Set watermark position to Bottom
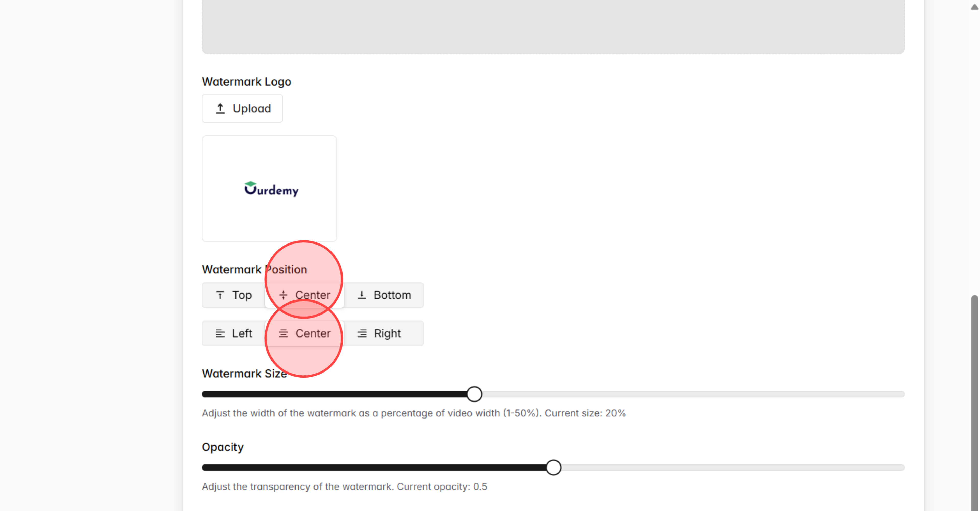Viewport: 980px width, 511px height. coord(384,295)
